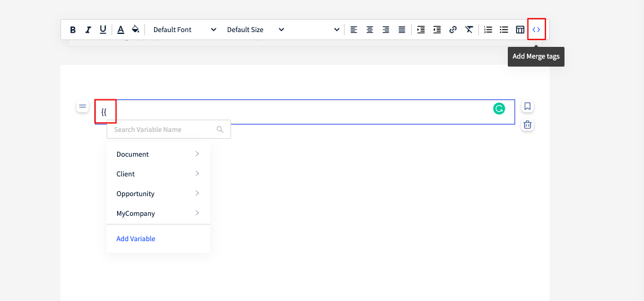Delete the block with the trash icon
Image resolution: width=644 pixels, height=301 pixels.
click(528, 125)
